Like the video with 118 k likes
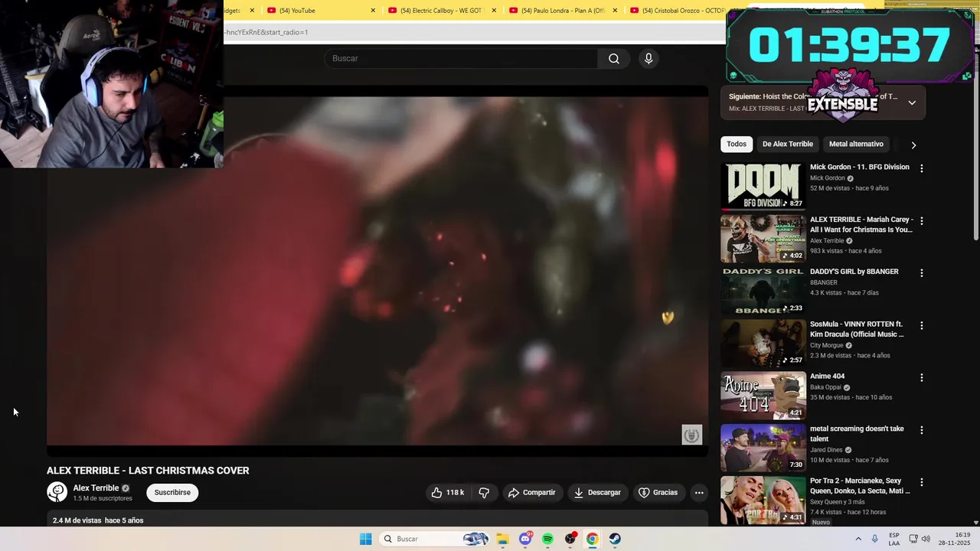Image resolution: width=980 pixels, height=551 pixels. (448, 493)
